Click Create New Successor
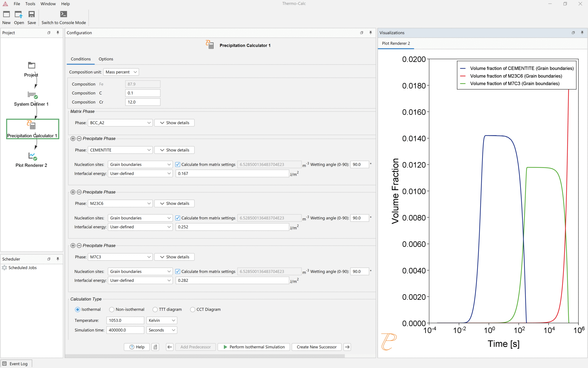This screenshot has height=368, width=588. coord(316,347)
